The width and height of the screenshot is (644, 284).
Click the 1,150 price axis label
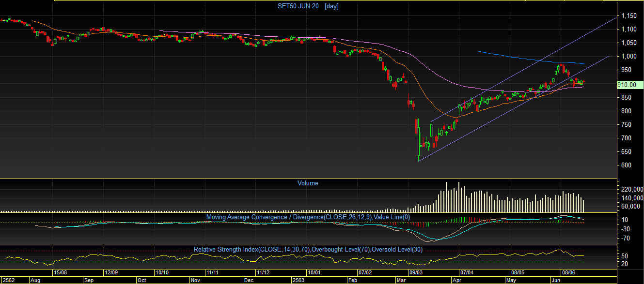pyautogui.click(x=630, y=16)
